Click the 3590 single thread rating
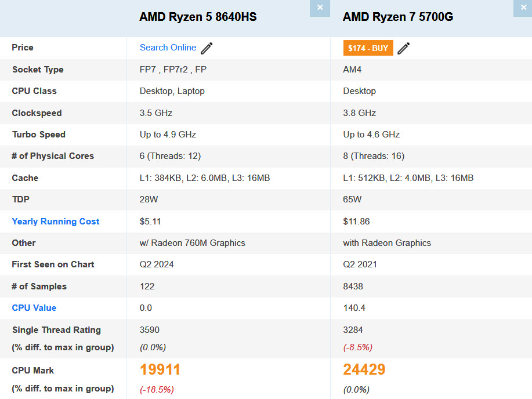Image resolution: width=532 pixels, height=399 pixels. coord(150,330)
